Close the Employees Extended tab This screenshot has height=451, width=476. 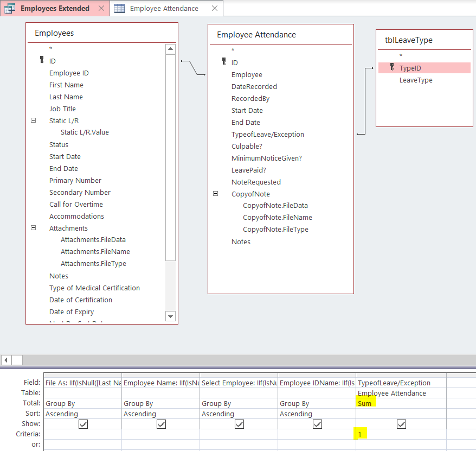click(100, 8)
